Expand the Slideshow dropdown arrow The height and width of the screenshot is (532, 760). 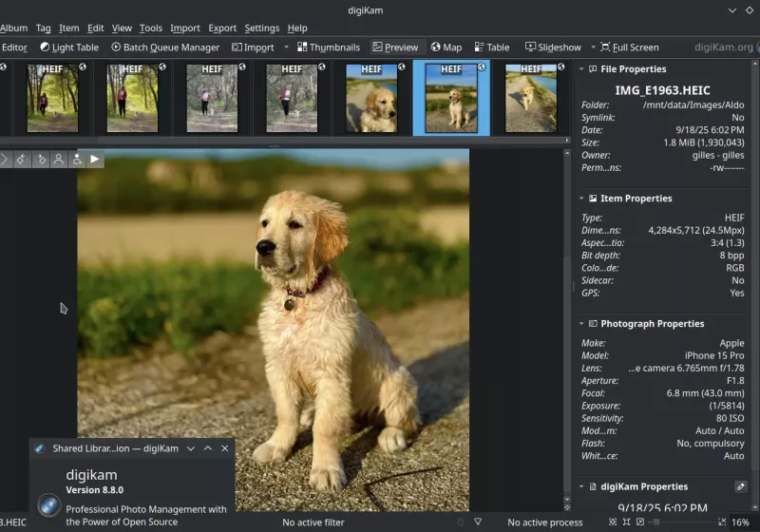(x=593, y=47)
